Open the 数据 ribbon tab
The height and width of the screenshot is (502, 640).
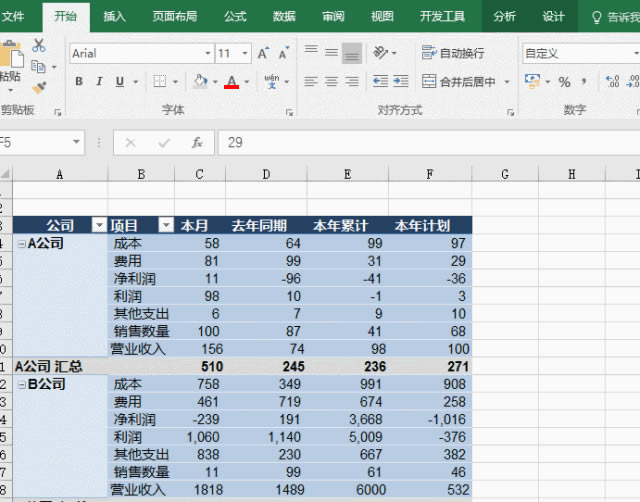click(x=284, y=16)
